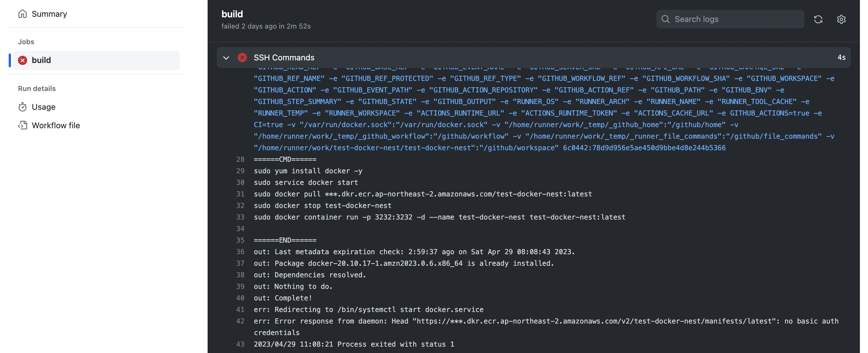The image size is (868, 353).
Task: Open the log settings gear menu
Action: [841, 19]
